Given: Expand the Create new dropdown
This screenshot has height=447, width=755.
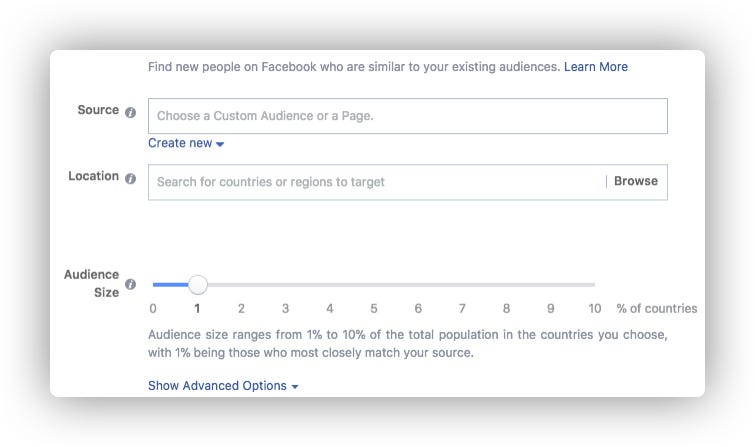Looking at the screenshot, I should (186, 143).
